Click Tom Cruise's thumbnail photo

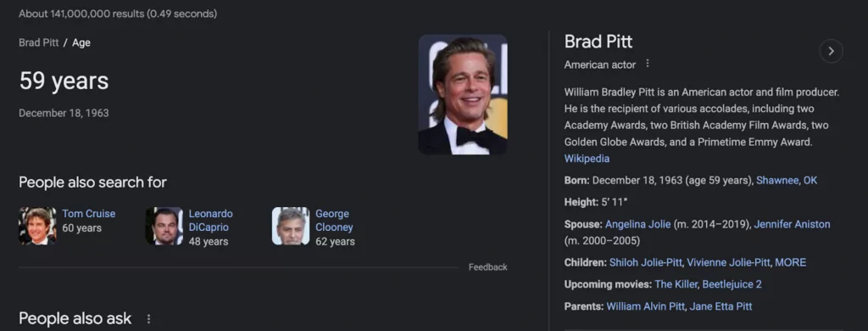(37, 226)
